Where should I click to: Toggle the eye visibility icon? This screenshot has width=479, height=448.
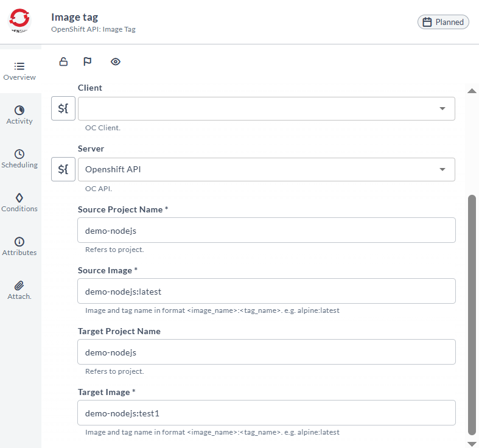pyautogui.click(x=116, y=61)
